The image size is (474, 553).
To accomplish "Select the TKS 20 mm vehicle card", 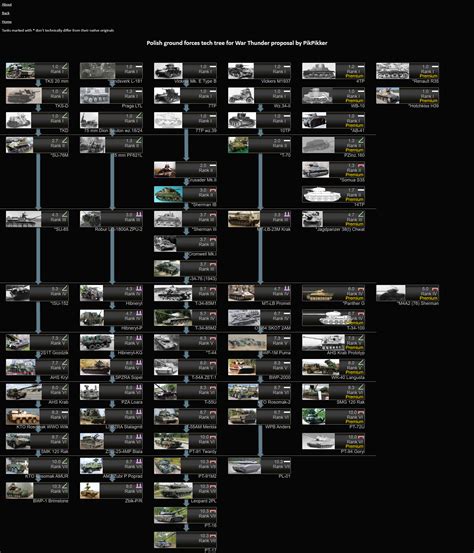I will point(37,71).
